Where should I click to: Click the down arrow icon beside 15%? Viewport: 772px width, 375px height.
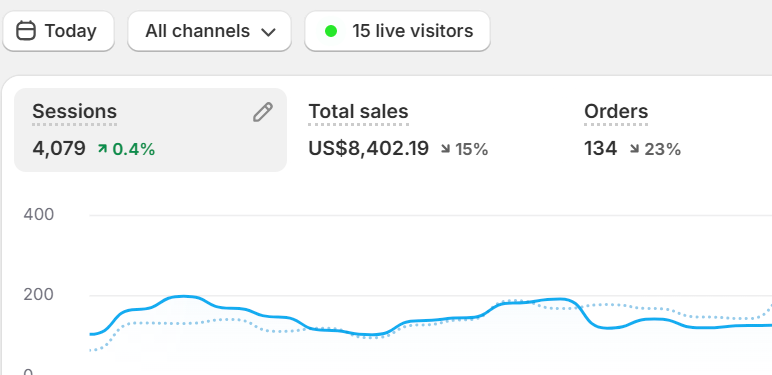pos(446,149)
